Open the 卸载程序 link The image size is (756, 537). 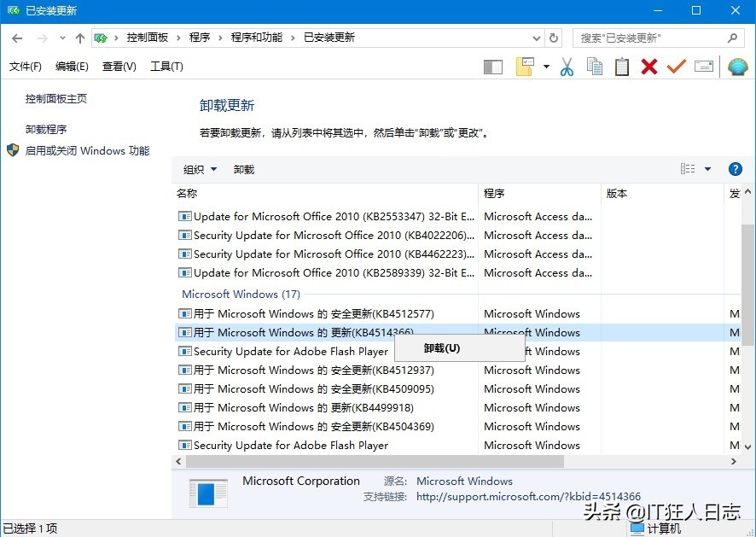coord(46,129)
